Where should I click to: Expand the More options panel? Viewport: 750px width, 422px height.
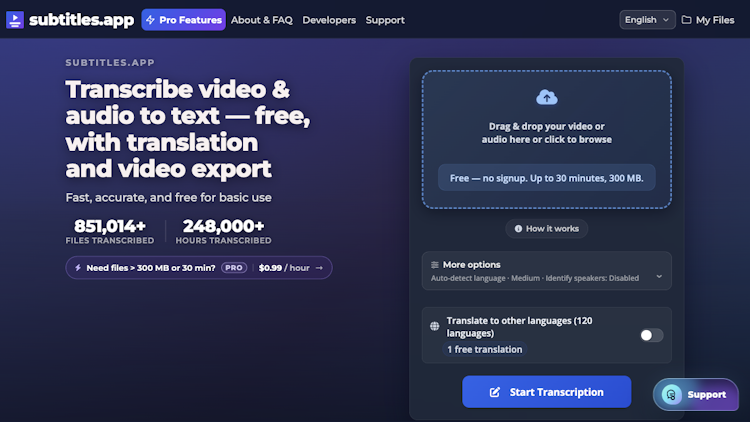click(x=546, y=271)
